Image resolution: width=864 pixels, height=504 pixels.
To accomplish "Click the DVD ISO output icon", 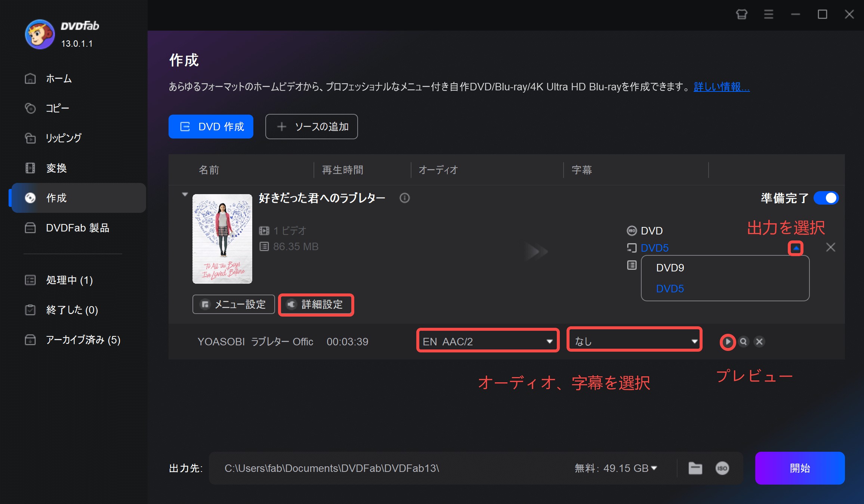I will 632,231.
